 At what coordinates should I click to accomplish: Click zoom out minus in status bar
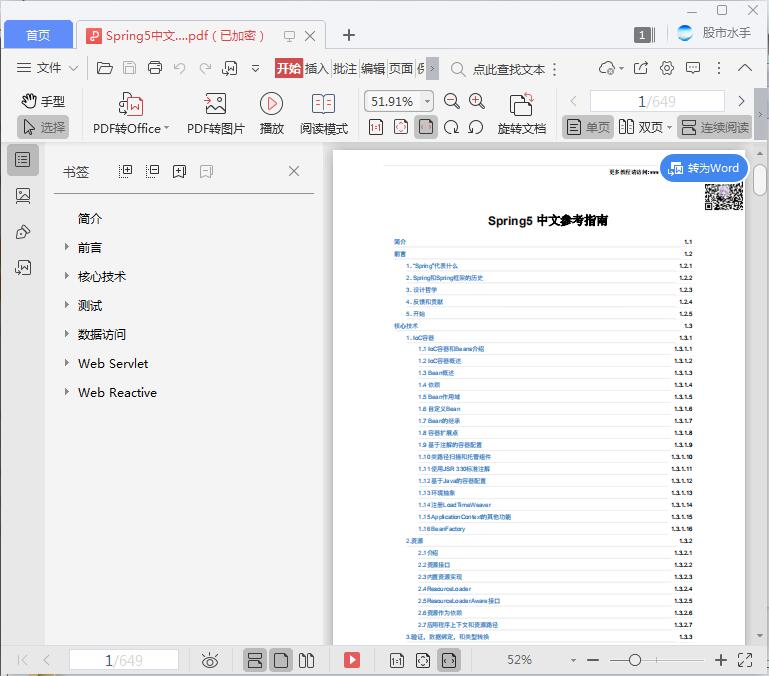[x=593, y=660]
